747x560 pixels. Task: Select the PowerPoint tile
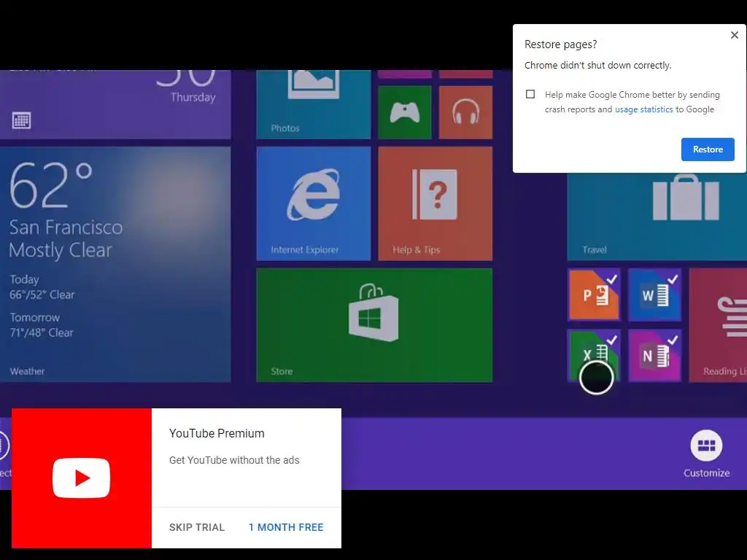click(594, 295)
